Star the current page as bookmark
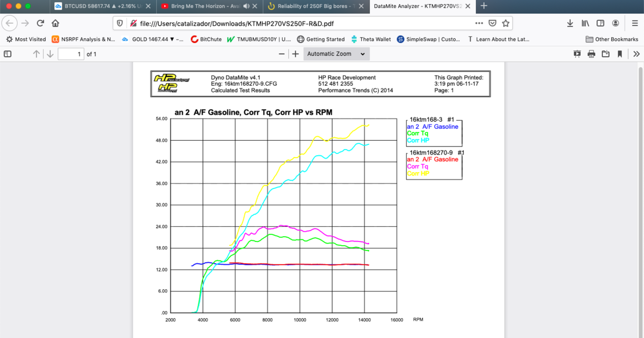This screenshot has height=338, width=644. coord(505,23)
